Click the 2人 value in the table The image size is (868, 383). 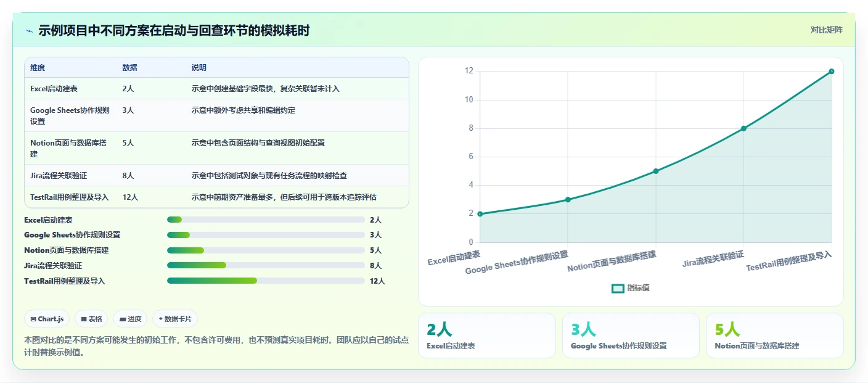pos(128,89)
